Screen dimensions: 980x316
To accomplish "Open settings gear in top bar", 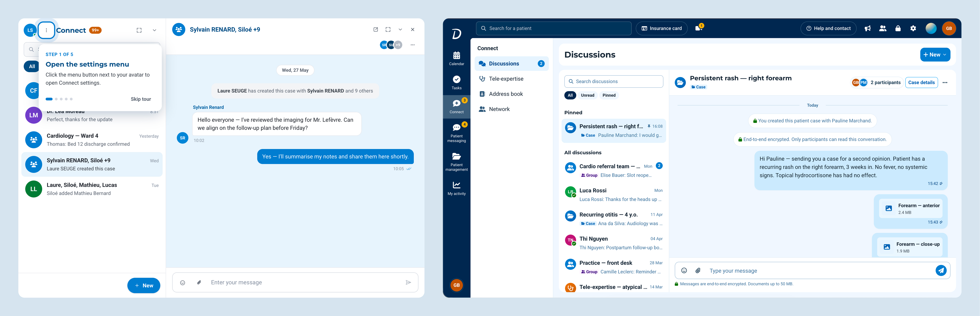I will pyautogui.click(x=913, y=29).
